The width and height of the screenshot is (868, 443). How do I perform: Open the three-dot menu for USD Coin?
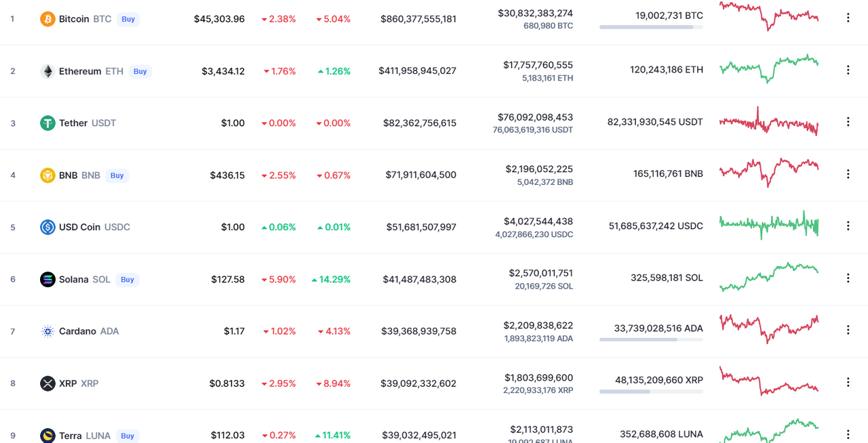[848, 226]
